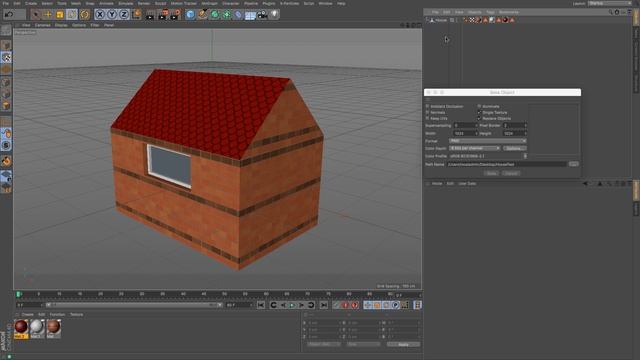
Task: Enable the Normals checkbox
Action: (427, 112)
